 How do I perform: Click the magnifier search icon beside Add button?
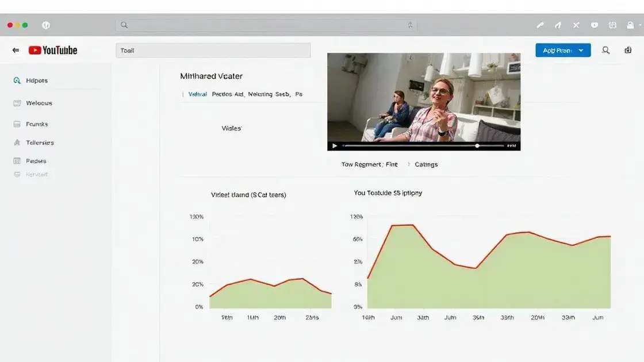tap(606, 50)
